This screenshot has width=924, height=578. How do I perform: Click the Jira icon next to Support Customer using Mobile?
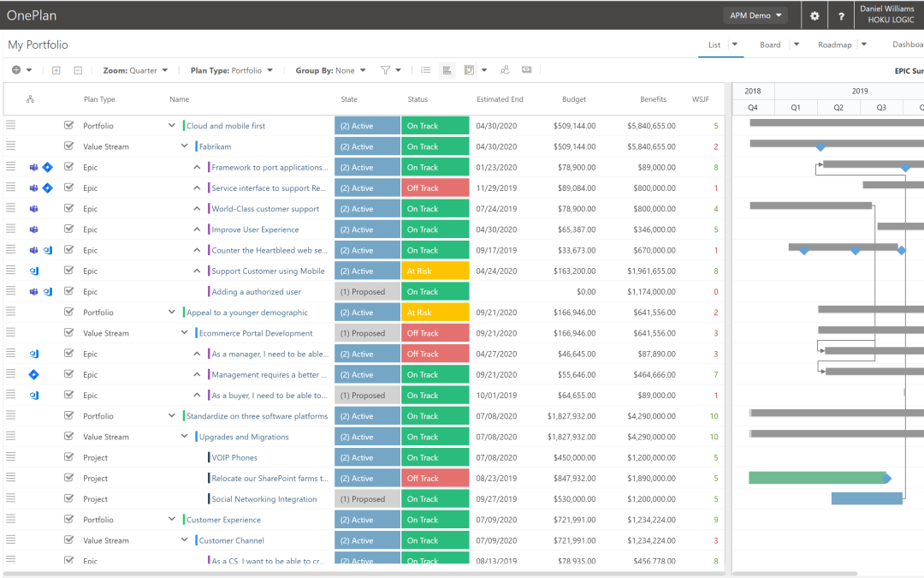pyautogui.click(x=34, y=270)
